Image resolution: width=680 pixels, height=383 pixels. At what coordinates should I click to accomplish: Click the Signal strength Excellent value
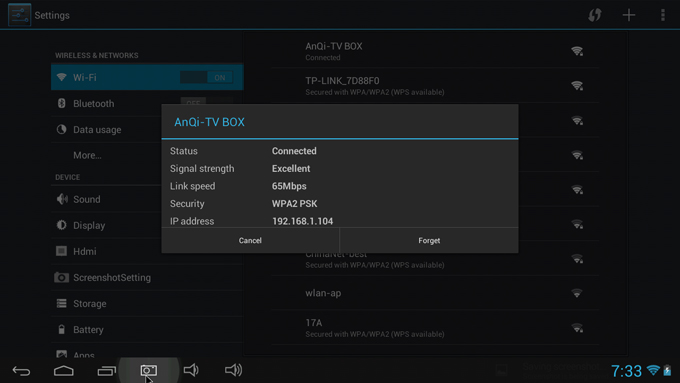(x=291, y=168)
